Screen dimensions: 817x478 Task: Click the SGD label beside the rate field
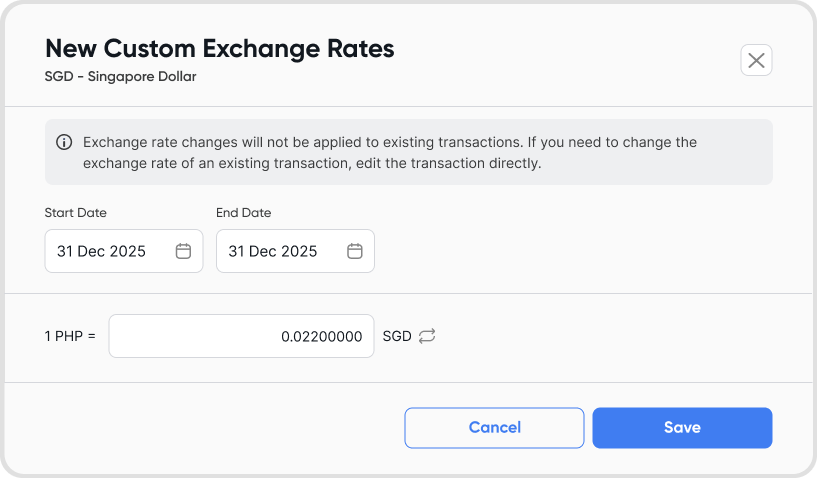397,336
